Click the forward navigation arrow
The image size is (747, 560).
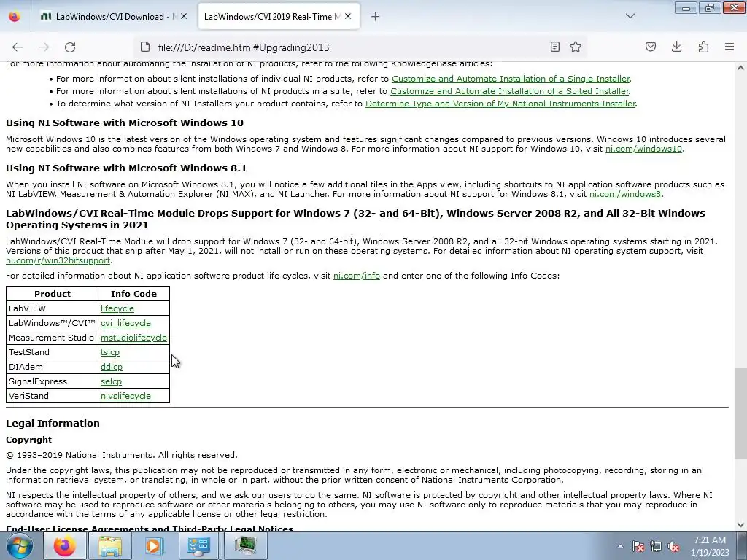44,47
